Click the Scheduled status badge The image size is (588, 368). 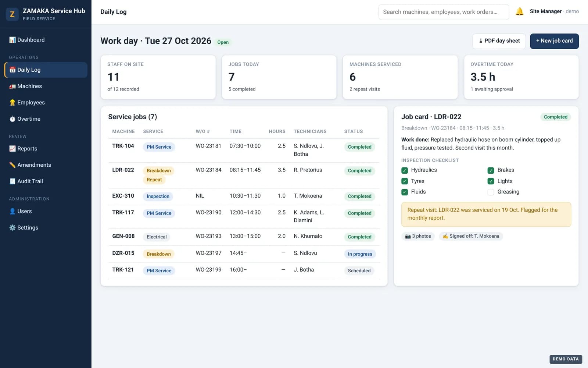click(x=359, y=270)
